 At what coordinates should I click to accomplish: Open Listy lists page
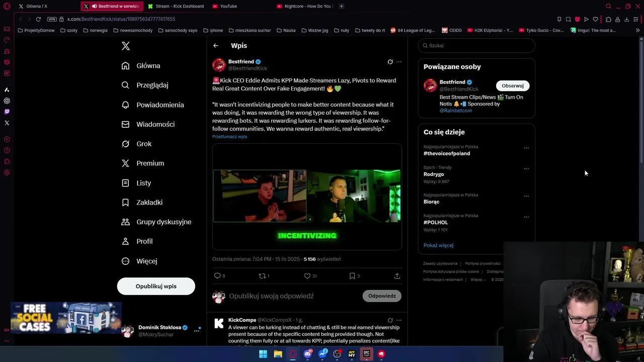pos(136,183)
